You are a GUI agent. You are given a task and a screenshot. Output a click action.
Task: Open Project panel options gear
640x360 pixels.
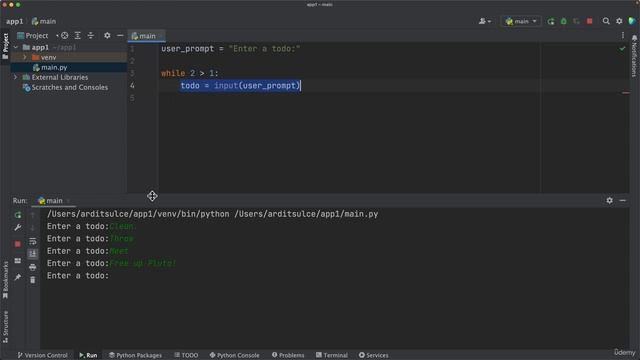coord(107,36)
